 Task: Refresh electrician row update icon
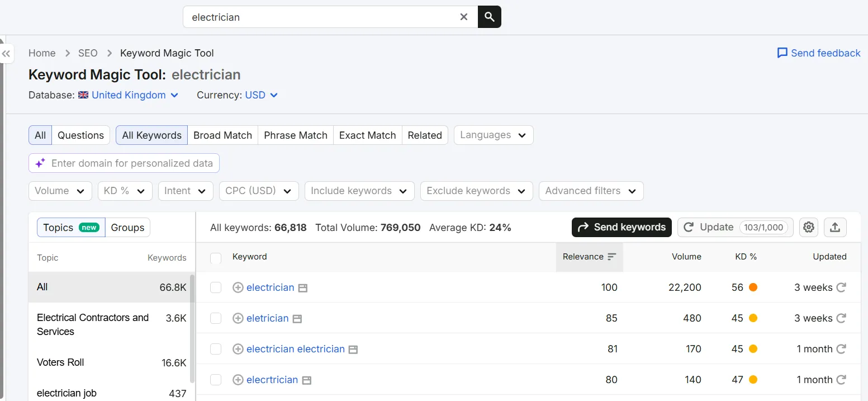pos(841,287)
